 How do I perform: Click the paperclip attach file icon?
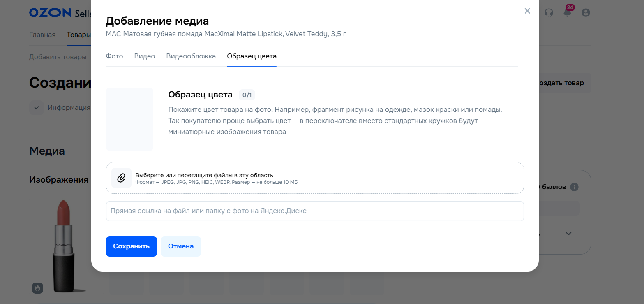click(x=121, y=178)
